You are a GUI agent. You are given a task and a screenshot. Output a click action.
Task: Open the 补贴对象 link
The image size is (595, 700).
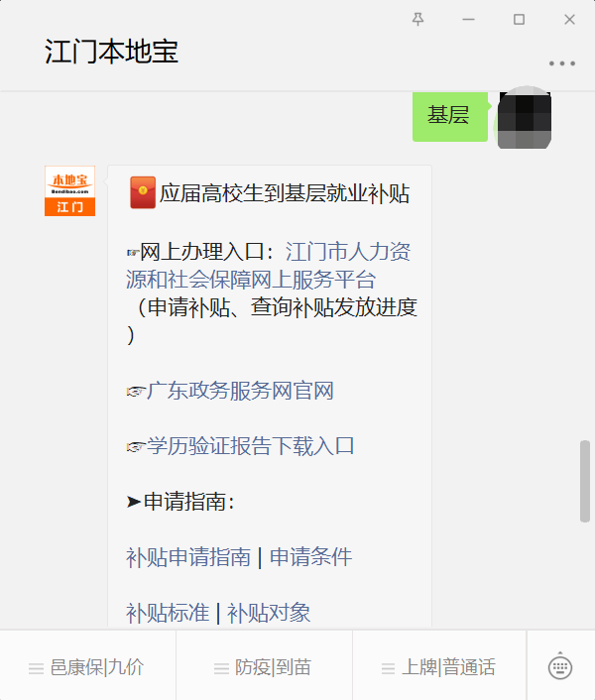coord(269,613)
